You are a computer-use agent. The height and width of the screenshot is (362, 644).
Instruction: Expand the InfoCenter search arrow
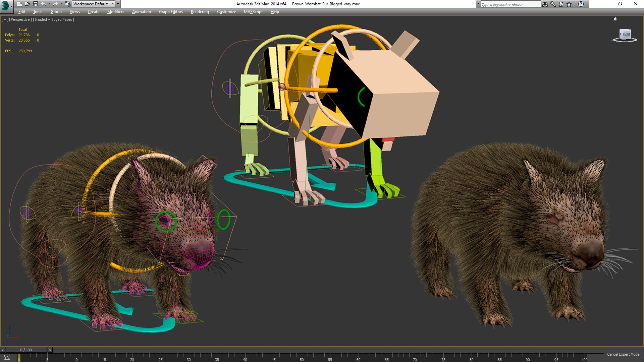tap(478, 4)
